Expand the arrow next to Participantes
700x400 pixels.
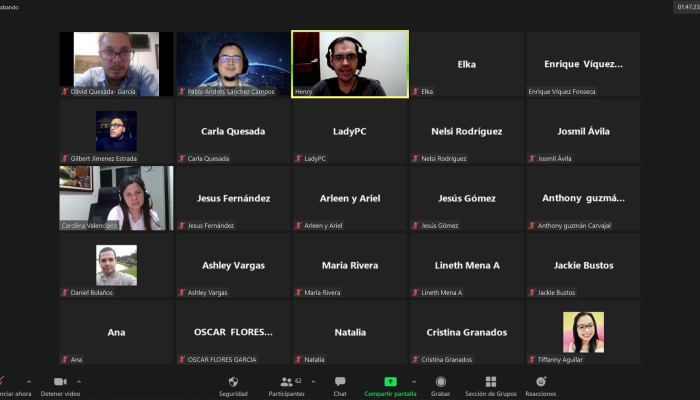tap(313, 381)
